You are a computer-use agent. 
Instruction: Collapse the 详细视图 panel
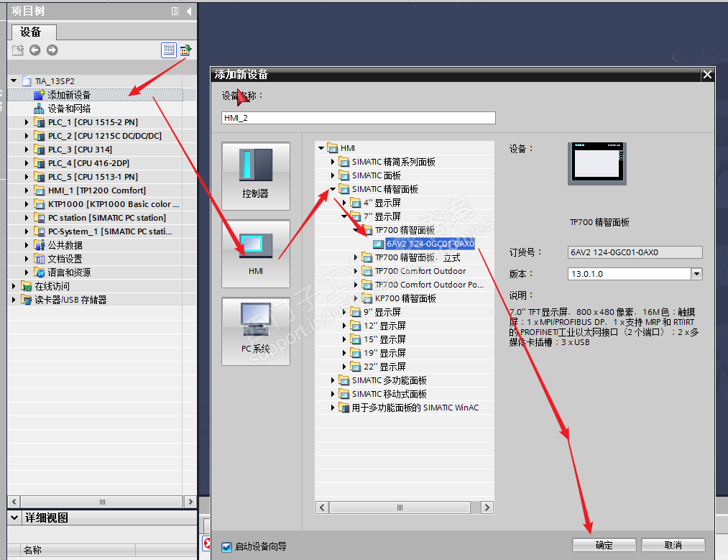click(14, 518)
